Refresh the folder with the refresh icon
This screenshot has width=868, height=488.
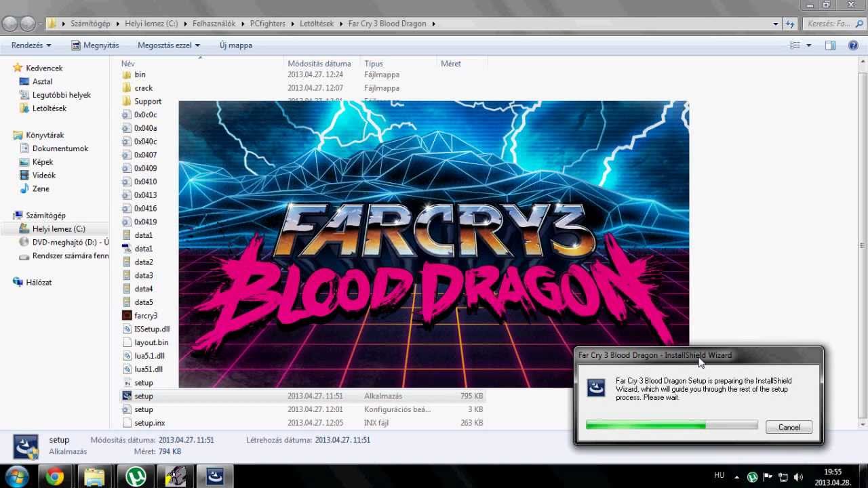[x=790, y=24]
